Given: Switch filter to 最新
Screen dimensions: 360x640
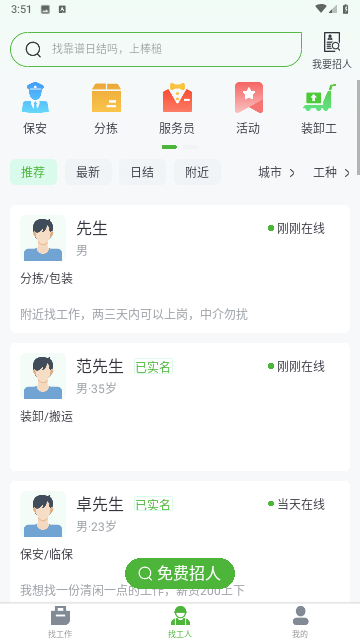Looking at the screenshot, I should coord(88,172).
